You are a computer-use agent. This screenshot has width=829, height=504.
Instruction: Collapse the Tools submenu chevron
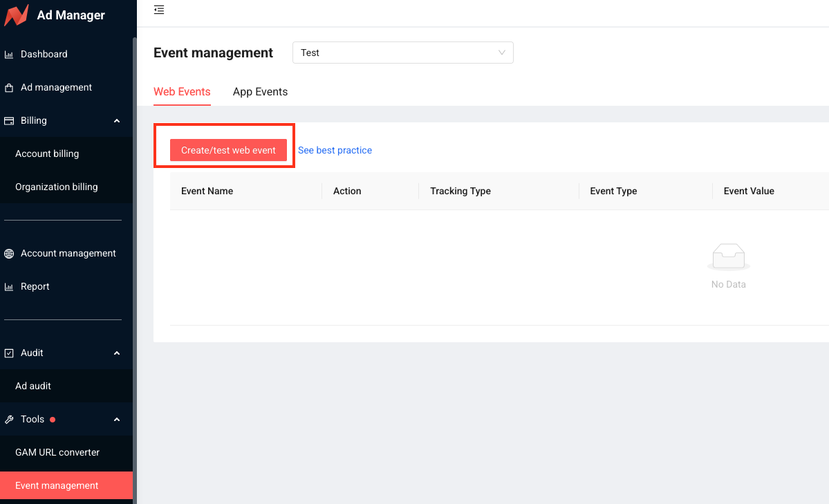pos(117,420)
